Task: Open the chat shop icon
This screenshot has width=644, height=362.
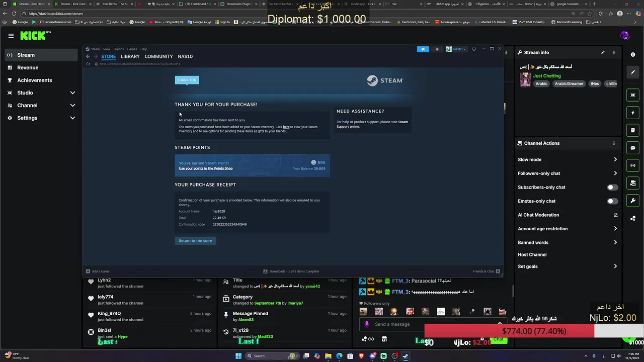Action: [x=384, y=339]
